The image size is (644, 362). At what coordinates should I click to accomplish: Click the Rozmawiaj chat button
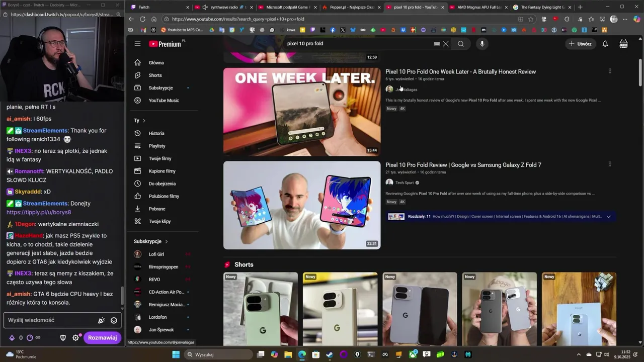click(x=102, y=338)
